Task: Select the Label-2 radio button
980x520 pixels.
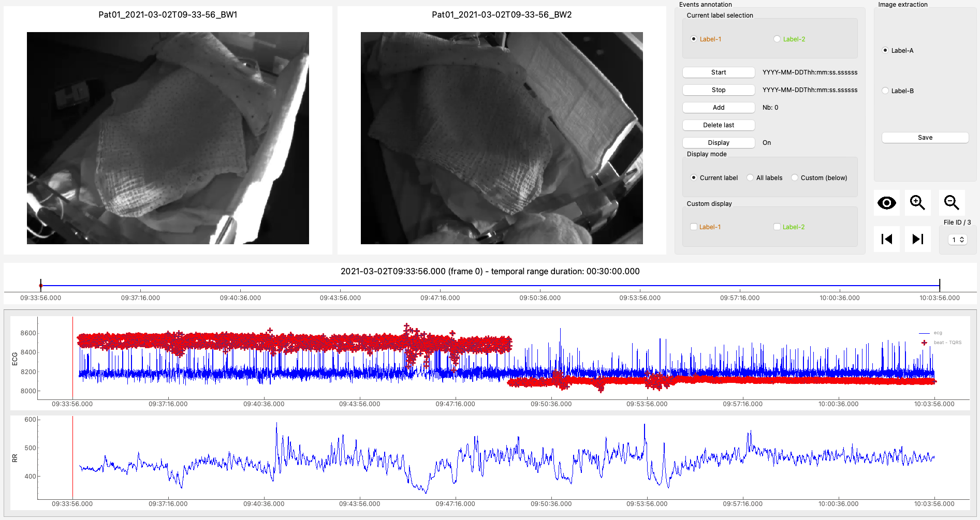Action: click(x=777, y=39)
